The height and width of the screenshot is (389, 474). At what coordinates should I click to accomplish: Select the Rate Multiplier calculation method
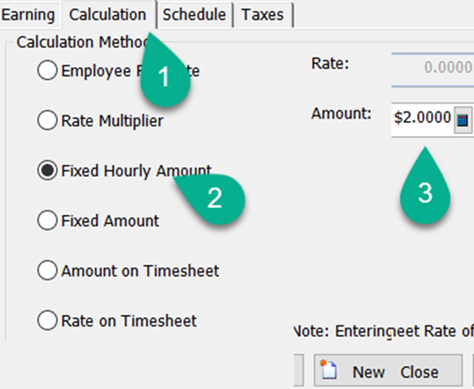pos(47,120)
